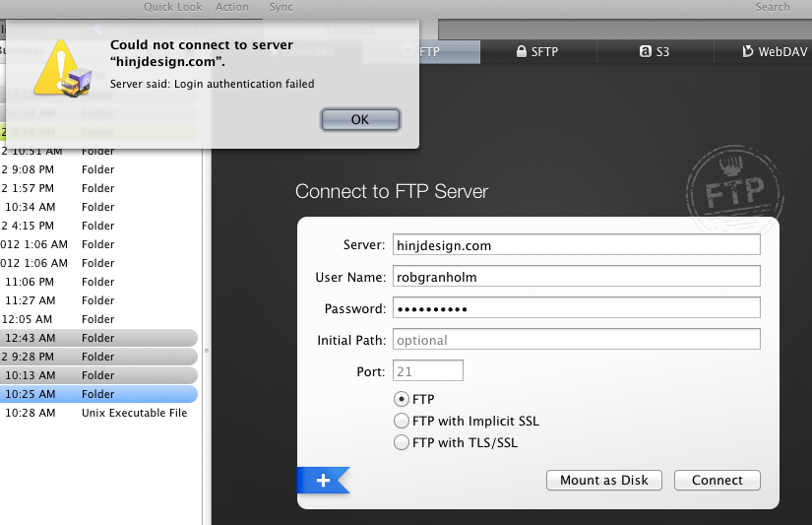Click the WebDAV protocol icon

[x=747, y=51]
